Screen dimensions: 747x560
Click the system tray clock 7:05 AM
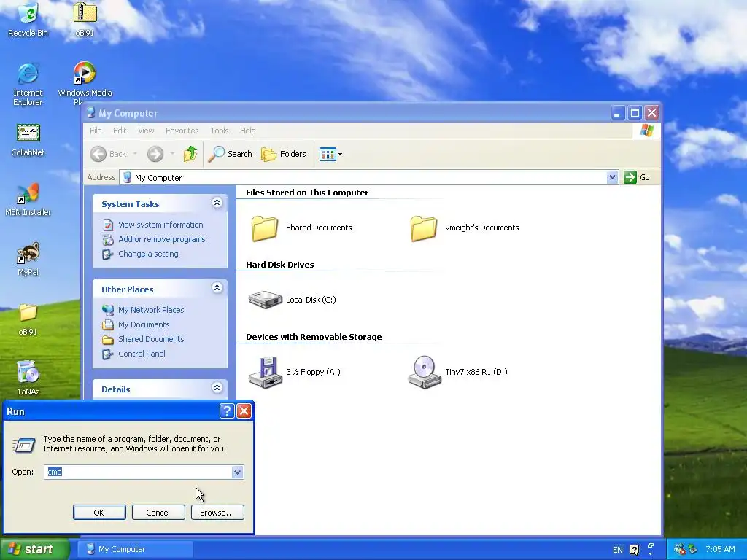tap(720, 549)
